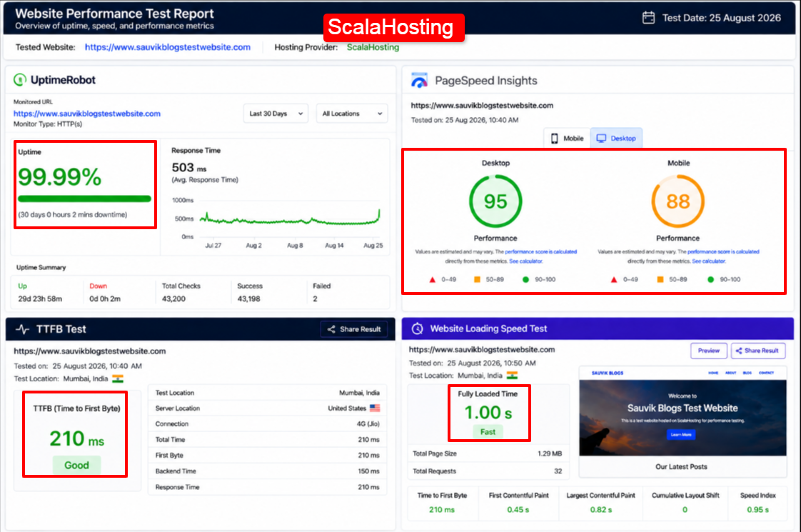Click the Desktop 95 score gauge
This screenshot has height=532, width=801.
[495, 201]
